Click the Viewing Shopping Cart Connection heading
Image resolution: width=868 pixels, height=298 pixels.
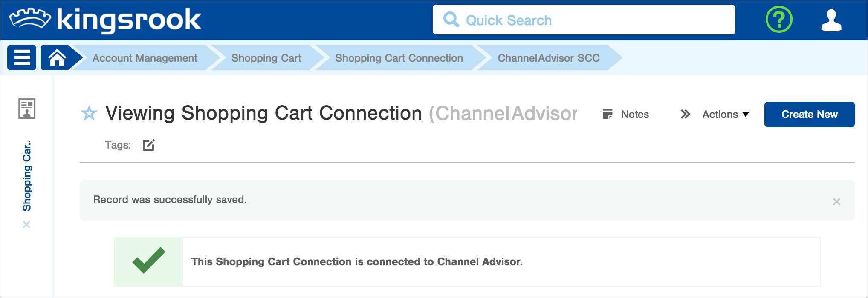click(263, 113)
